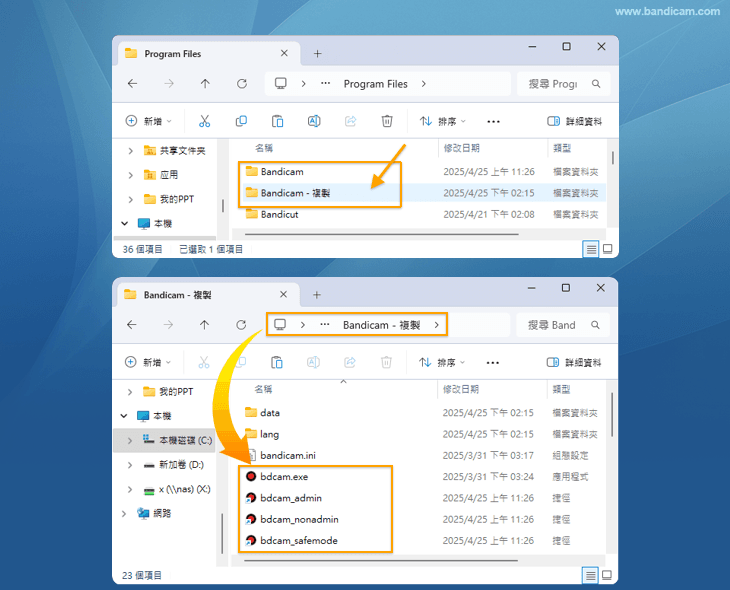Switch to details list view in Bandicam - 複製 window

coord(590,576)
